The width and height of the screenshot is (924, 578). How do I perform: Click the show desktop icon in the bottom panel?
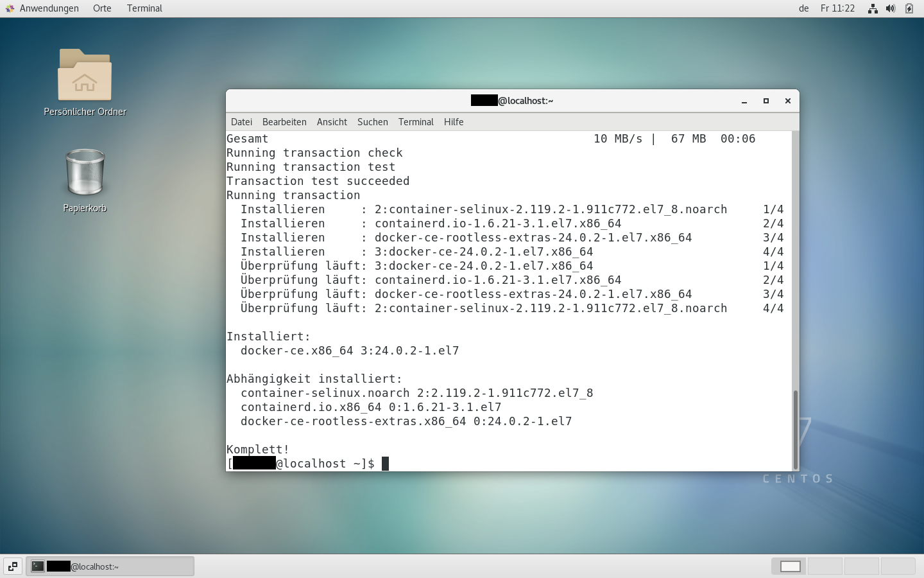coord(13,566)
